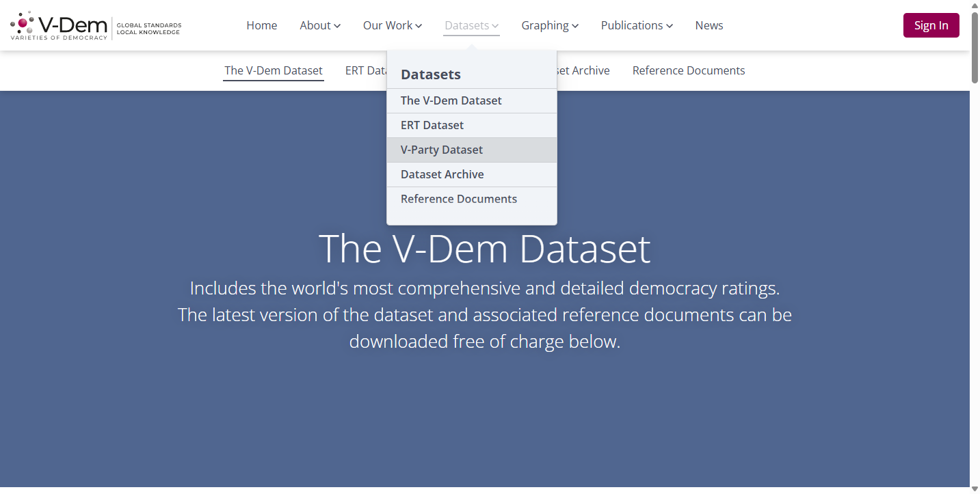This screenshot has width=980, height=494.
Task: Expand the About menu
Action: 320,25
